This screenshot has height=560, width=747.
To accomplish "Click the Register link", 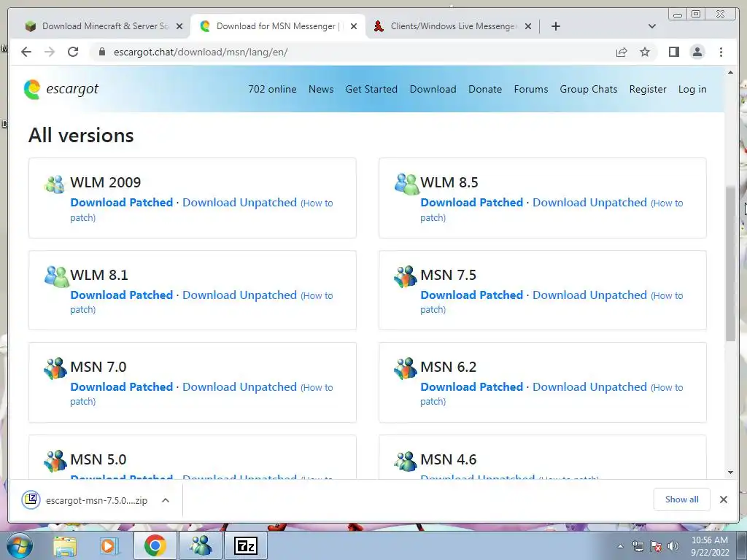I will click(x=648, y=89).
